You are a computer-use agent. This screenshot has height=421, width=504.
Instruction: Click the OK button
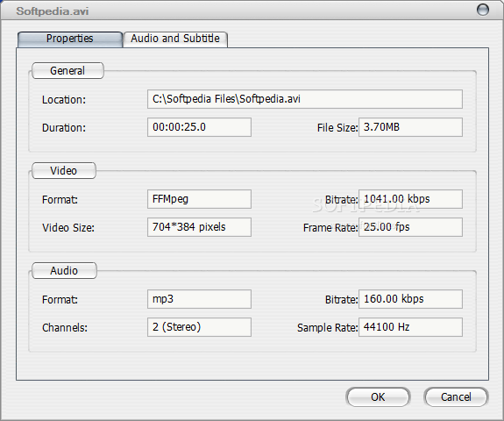(378, 396)
